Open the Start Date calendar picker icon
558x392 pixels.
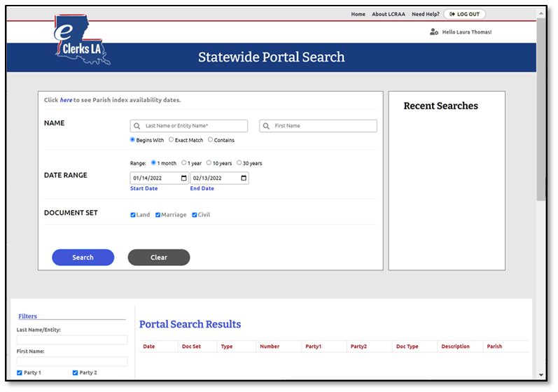click(x=183, y=178)
